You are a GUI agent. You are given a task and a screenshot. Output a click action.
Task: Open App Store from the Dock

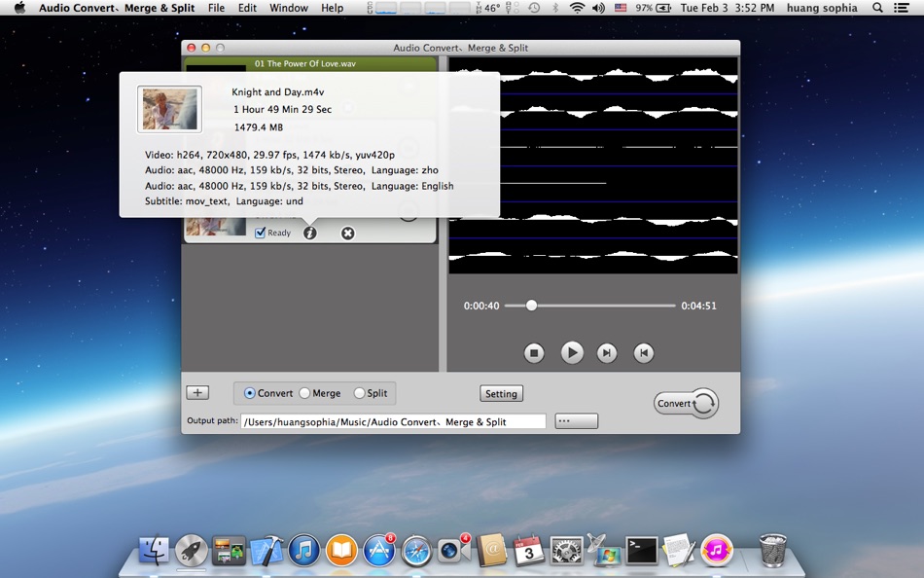(x=379, y=551)
